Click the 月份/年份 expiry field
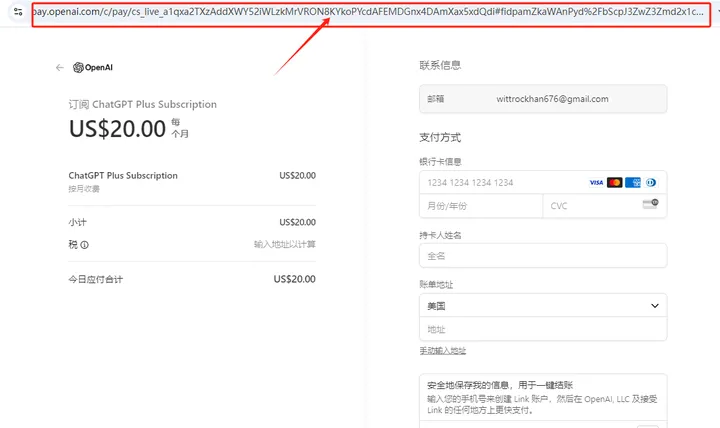Screen dimensions: 720x428 (480, 206)
